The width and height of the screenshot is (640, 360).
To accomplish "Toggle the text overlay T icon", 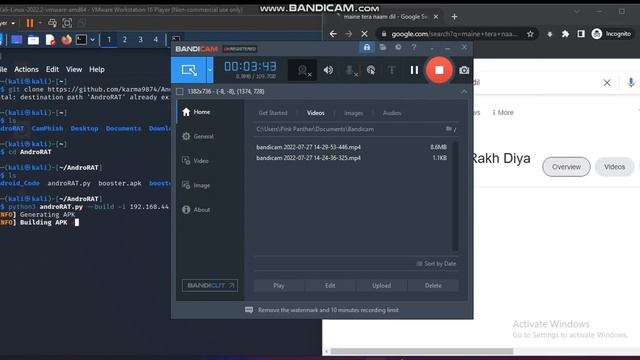I will (391, 70).
